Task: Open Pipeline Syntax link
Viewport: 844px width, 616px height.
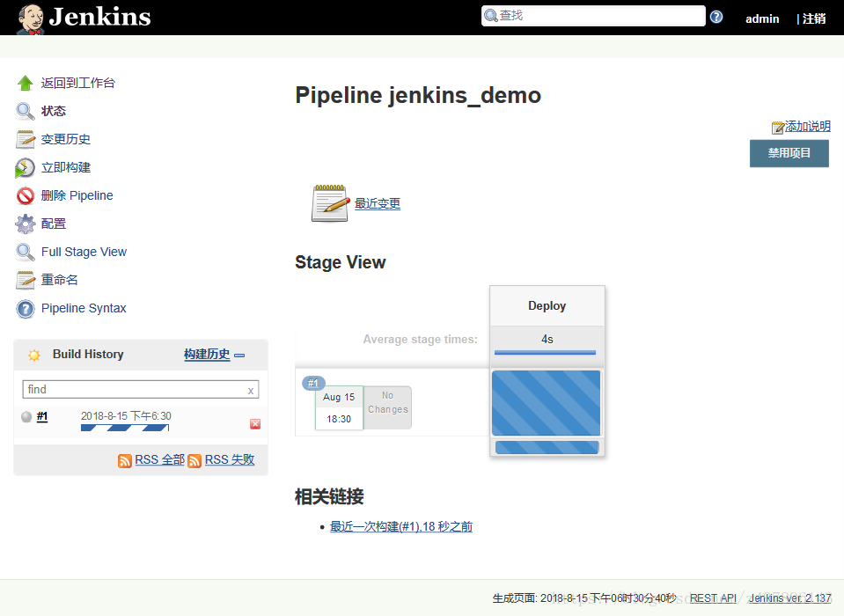Action: (x=84, y=308)
